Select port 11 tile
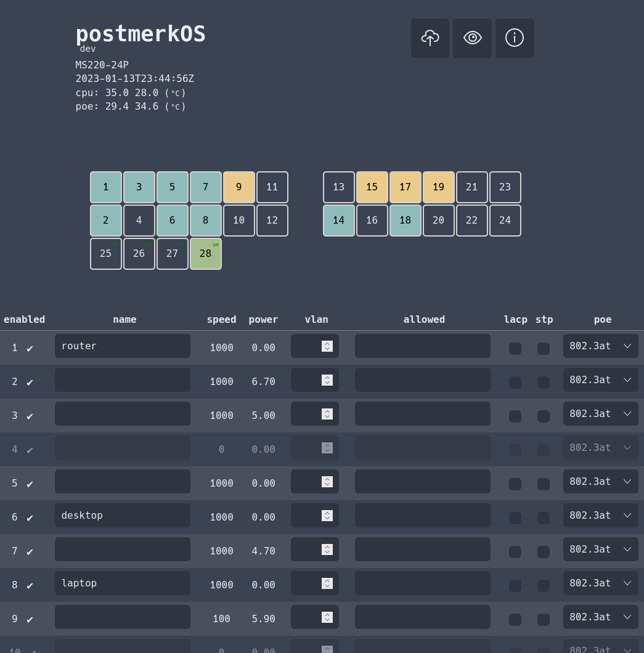This screenshot has height=653, width=644. pos(272,187)
